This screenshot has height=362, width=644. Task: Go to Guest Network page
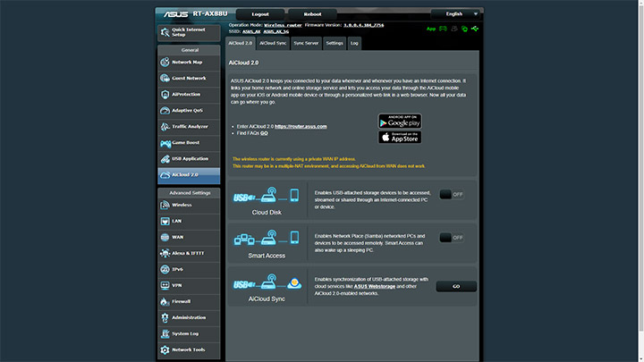pyautogui.click(x=189, y=79)
